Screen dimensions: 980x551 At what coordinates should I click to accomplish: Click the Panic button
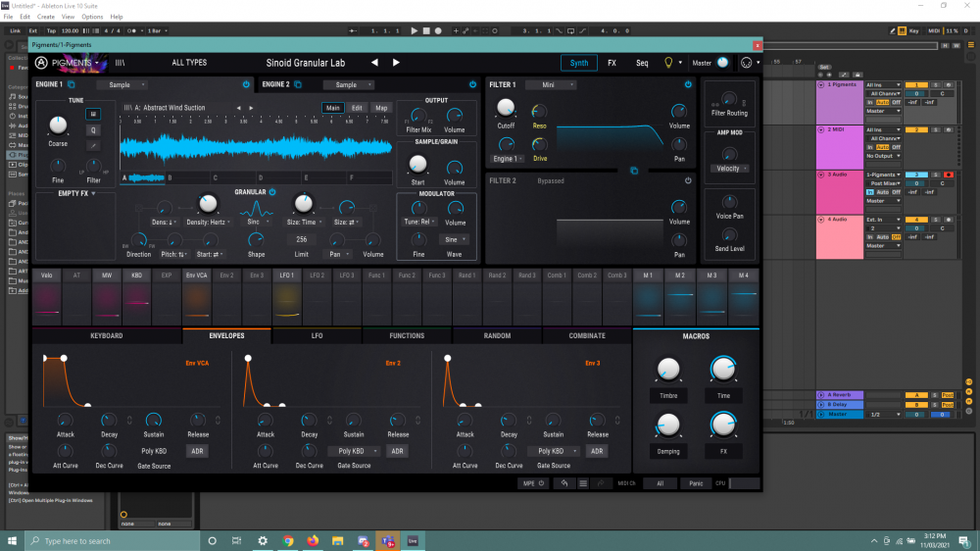click(x=696, y=482)
